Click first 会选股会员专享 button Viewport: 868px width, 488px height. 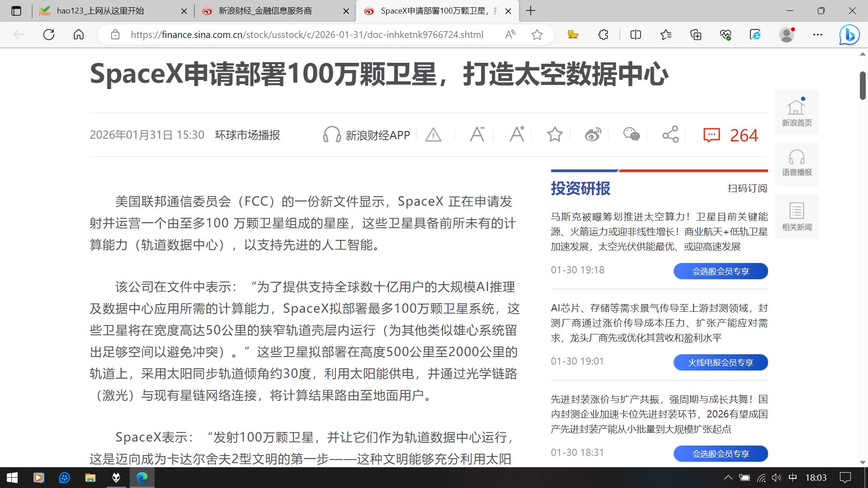(720, 271)
